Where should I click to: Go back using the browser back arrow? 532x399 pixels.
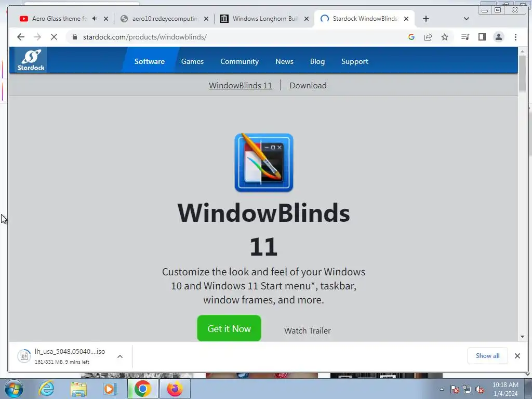click(x=21, y=37)
